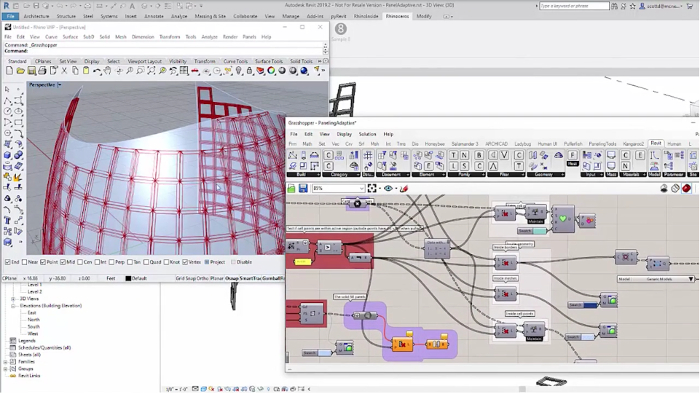Screen dimensions: 700x394
Task: Click the Print icon in Rhino toolbar
Action: point(42,71)
